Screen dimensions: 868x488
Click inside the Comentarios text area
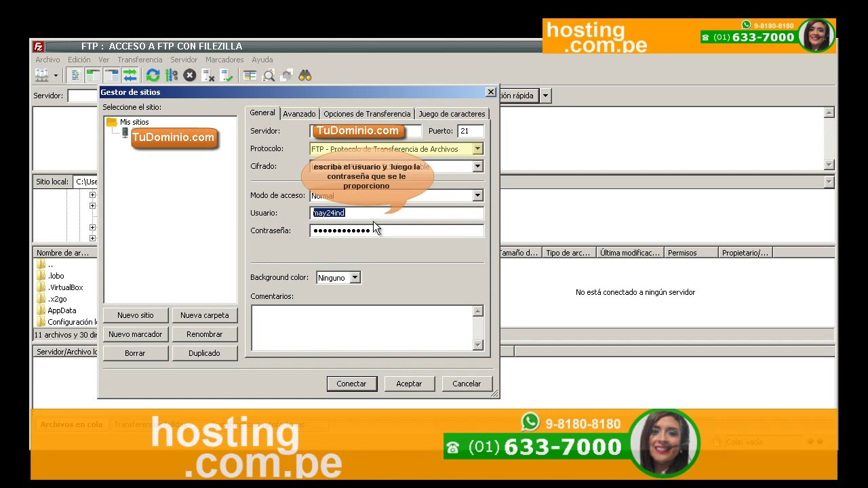coord(362,328)
